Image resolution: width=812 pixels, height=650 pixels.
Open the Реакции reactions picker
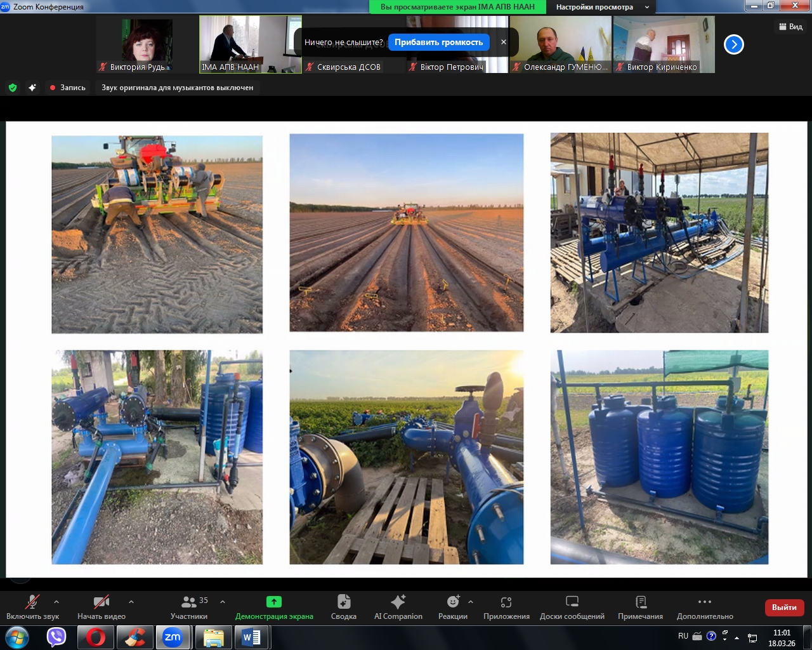tap(452, 607)
